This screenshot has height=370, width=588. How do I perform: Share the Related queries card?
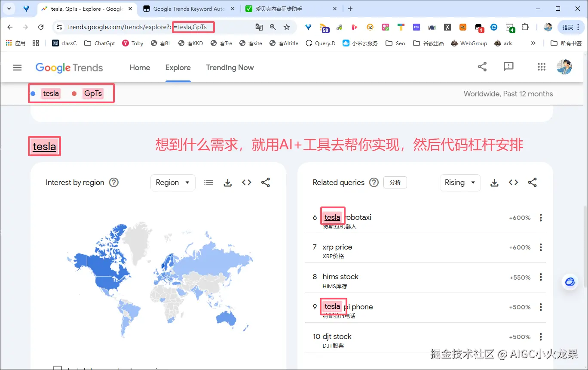pyautogui.click(x=533, y=182)
